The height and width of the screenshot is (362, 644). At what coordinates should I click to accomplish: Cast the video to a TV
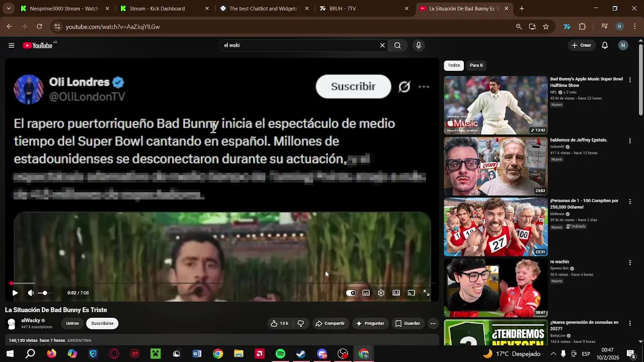pyautogui.click(x=411, y=293)
